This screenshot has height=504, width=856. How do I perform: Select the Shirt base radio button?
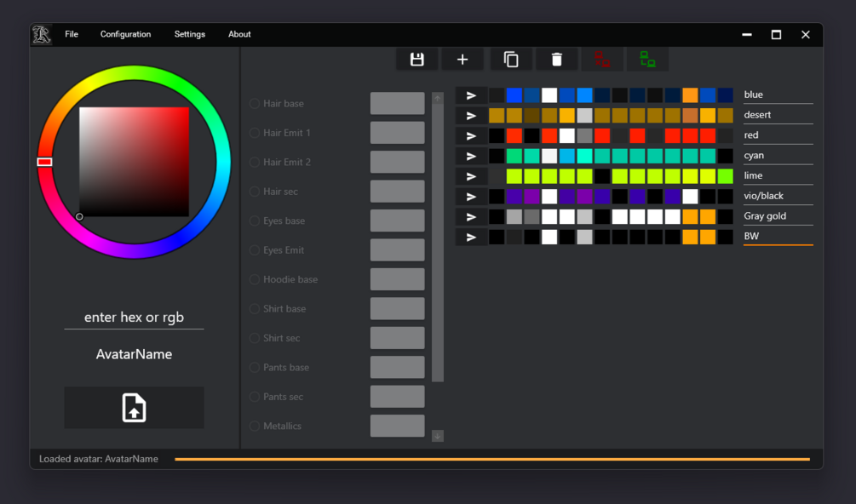click(255, 309)
